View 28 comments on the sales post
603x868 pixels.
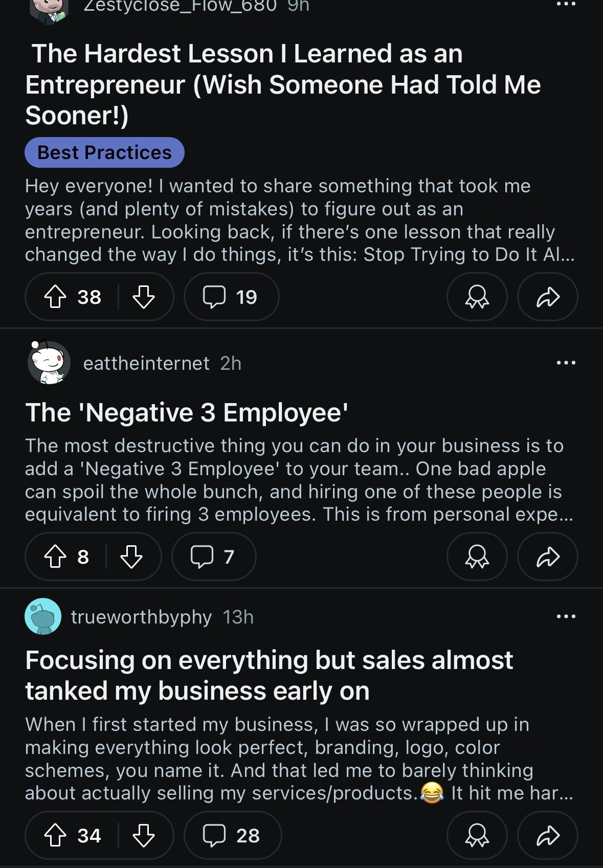[x=232, y=836]
